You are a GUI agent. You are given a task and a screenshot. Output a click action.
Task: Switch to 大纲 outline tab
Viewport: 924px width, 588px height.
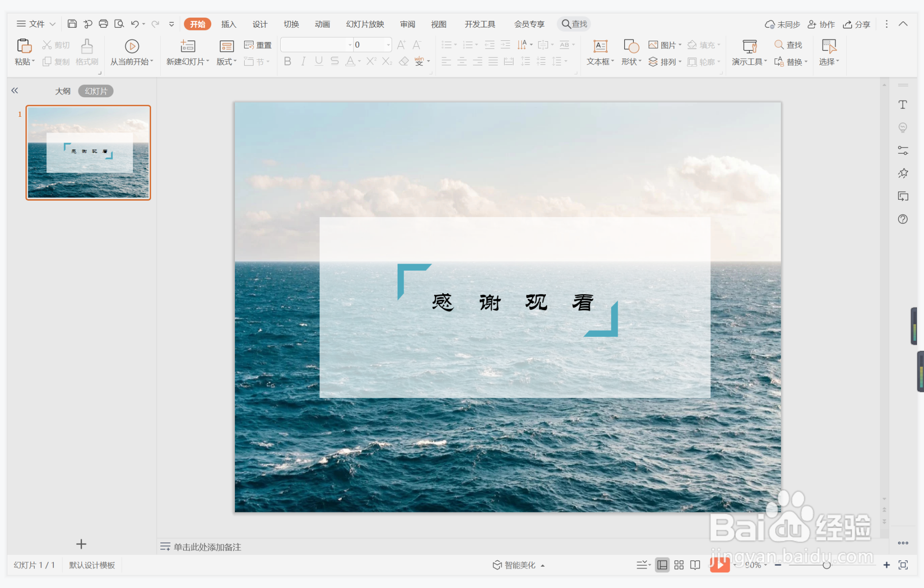(x=63, y=91)
